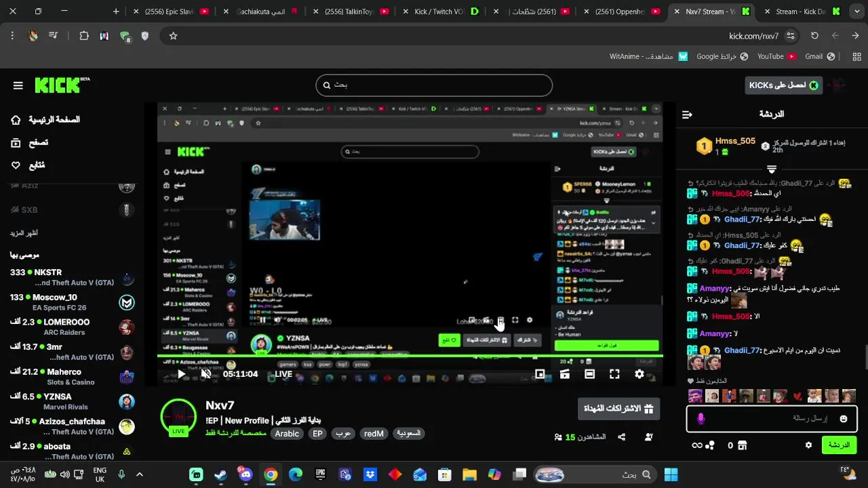Switch to Oppenheimer YouTube tab
Viewport: 868px width, 488px height.
pos(623,12)
